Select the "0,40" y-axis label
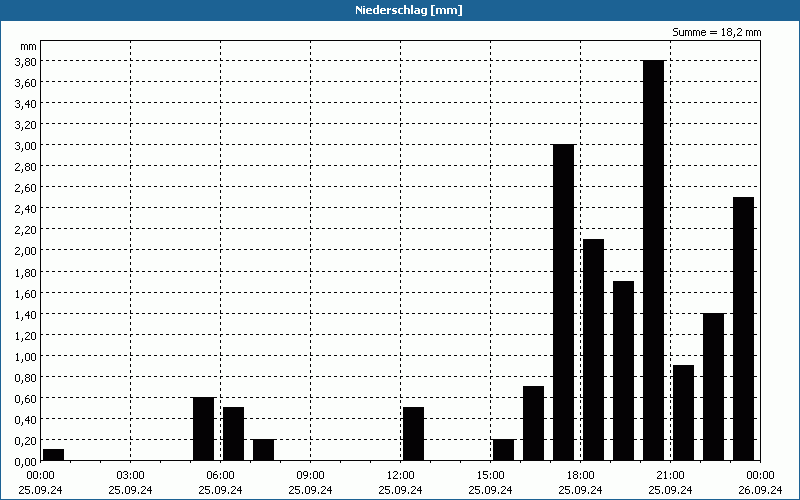This screenshot has height=500, width=800. pyautogui.click(x=28, y=419)
